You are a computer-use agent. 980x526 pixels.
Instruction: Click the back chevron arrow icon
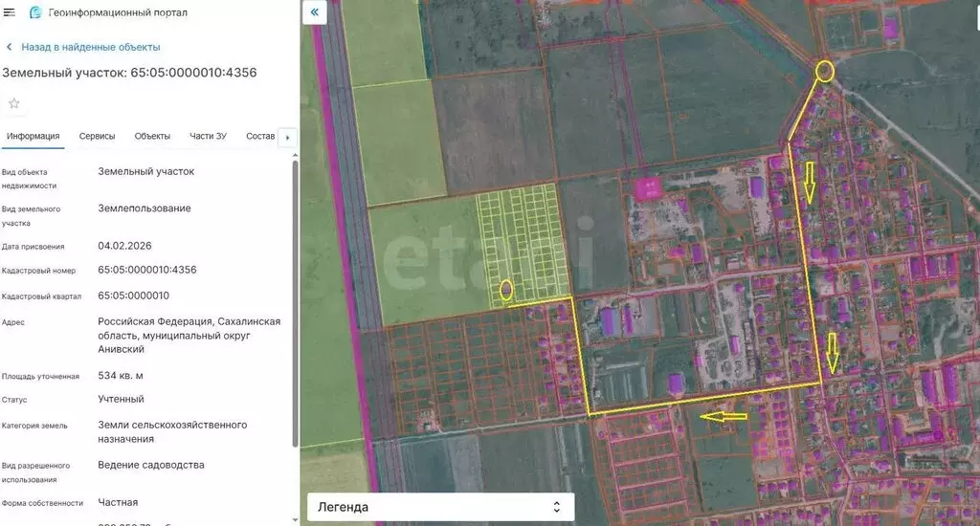coord(10,47)
